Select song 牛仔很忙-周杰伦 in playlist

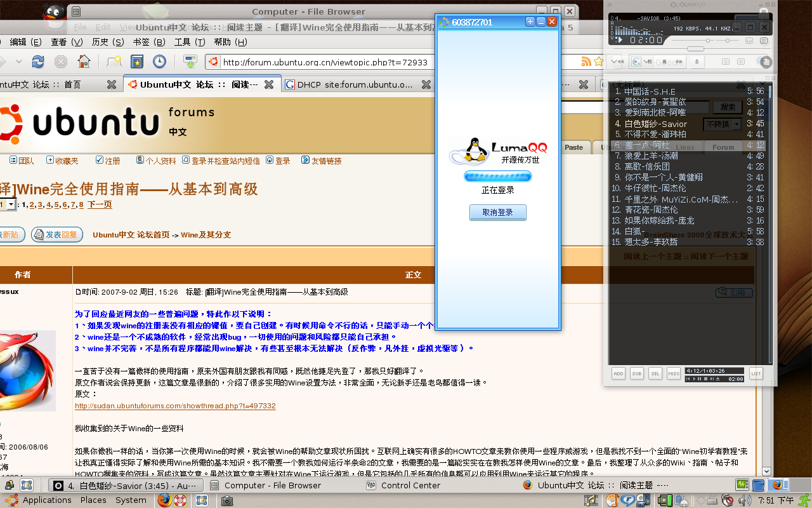tap(690, 188)
